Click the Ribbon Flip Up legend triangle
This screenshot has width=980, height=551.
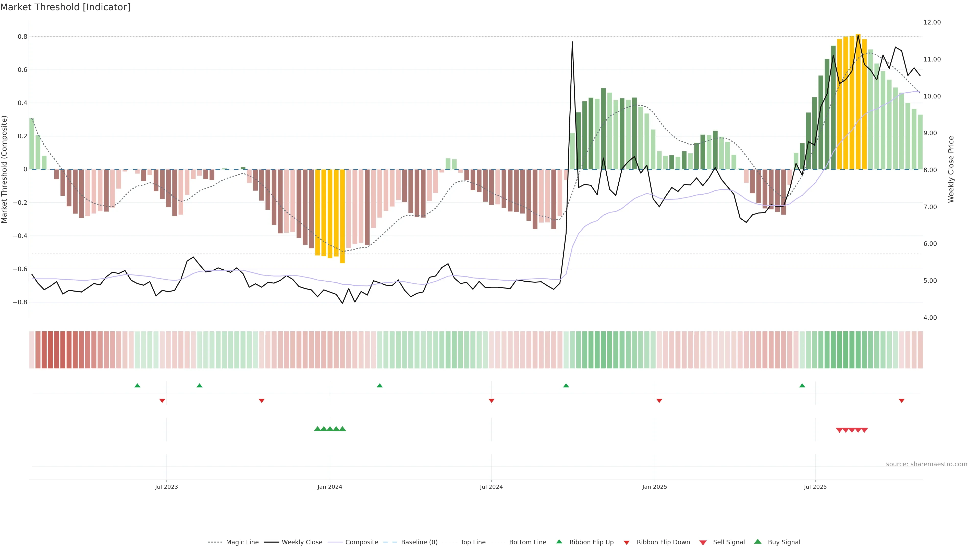[559, 542]
